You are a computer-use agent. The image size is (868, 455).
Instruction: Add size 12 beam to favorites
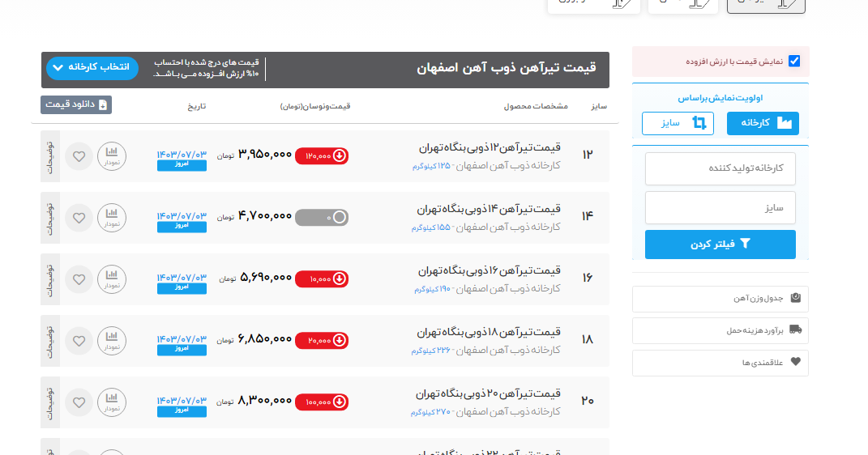click(79, 156)
